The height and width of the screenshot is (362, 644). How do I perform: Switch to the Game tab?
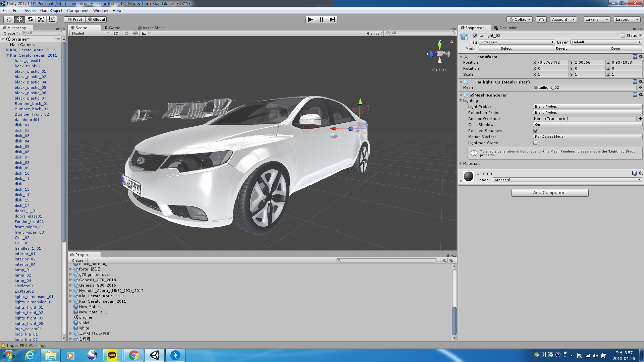[x=112, y=28]
